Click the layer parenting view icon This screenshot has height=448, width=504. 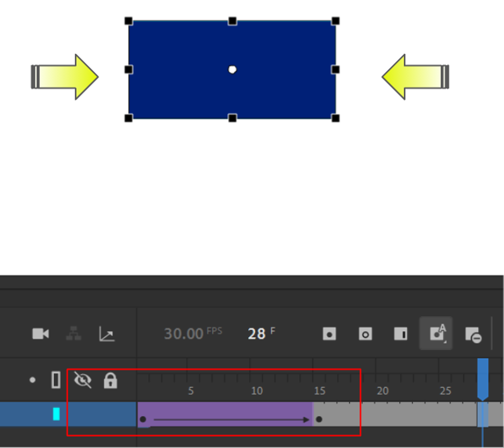(x=73, y=333)
